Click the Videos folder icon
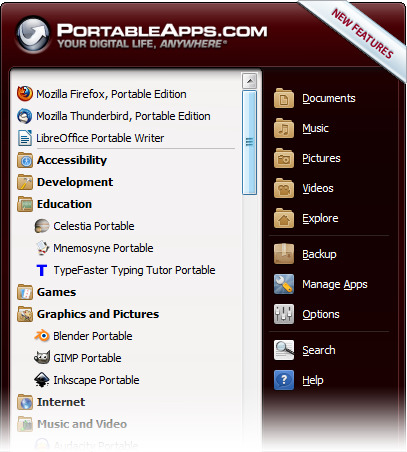Viewport: 407px width, 452px height. tap(284, 188)
